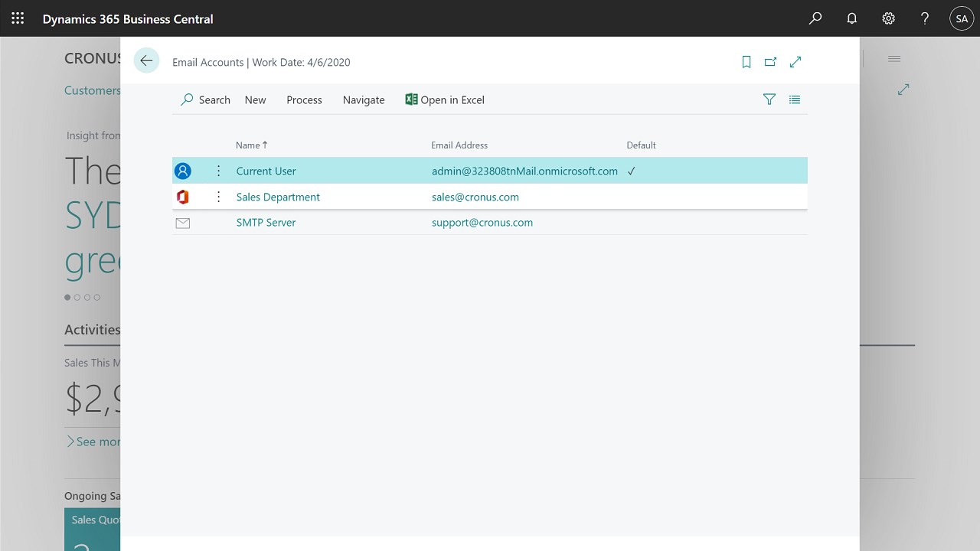Click New to add email account
980x551 pixels.
click(255, 99)
